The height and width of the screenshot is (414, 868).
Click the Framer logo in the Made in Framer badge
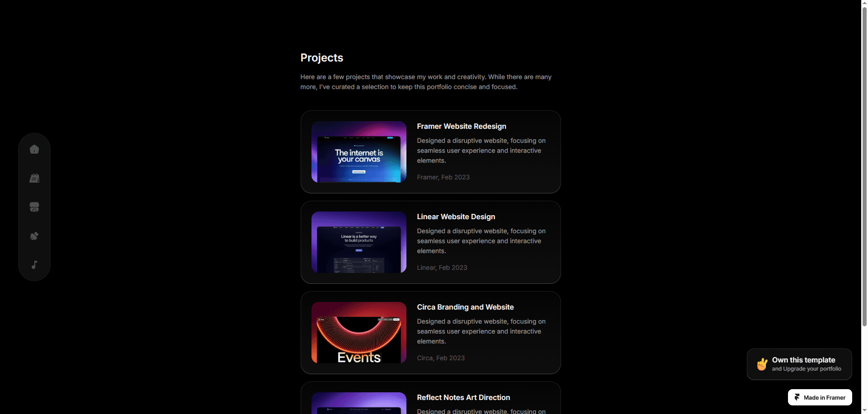797,397
